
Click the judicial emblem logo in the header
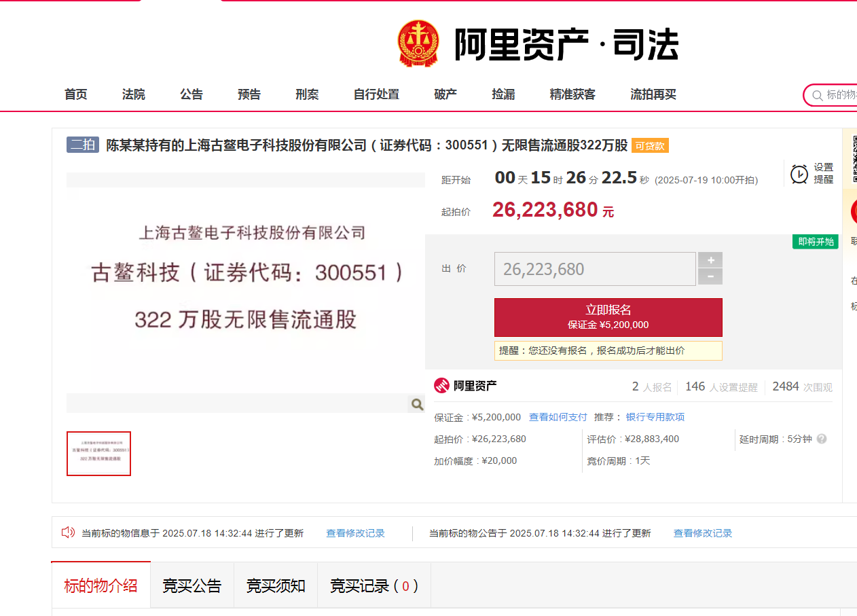pos(418,43)
